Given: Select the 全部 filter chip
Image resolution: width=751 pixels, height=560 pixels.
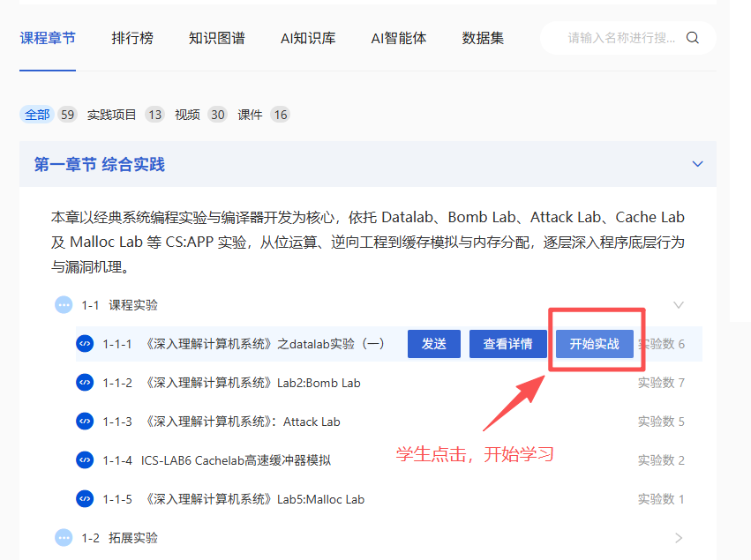Looking at the screenshot, I should [37, 115].
